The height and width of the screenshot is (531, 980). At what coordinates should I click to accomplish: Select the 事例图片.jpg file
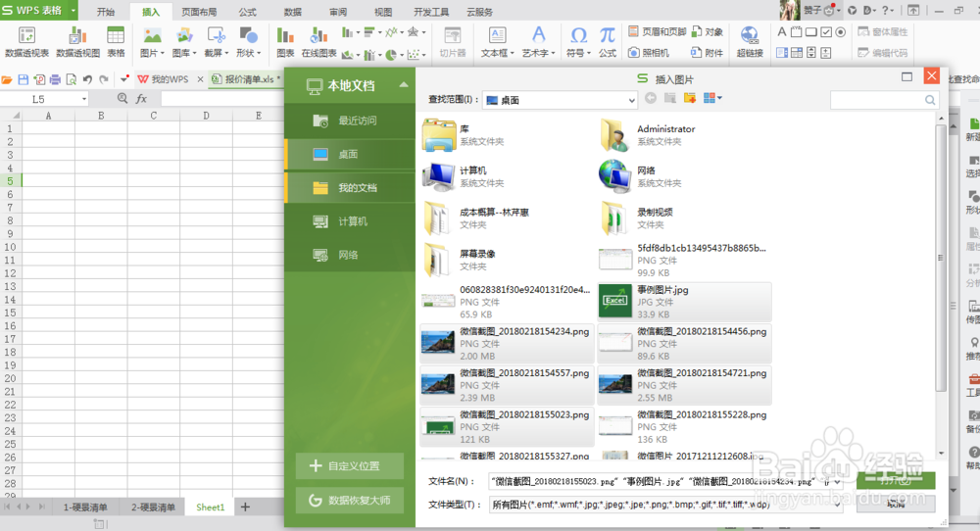(684, 302)
